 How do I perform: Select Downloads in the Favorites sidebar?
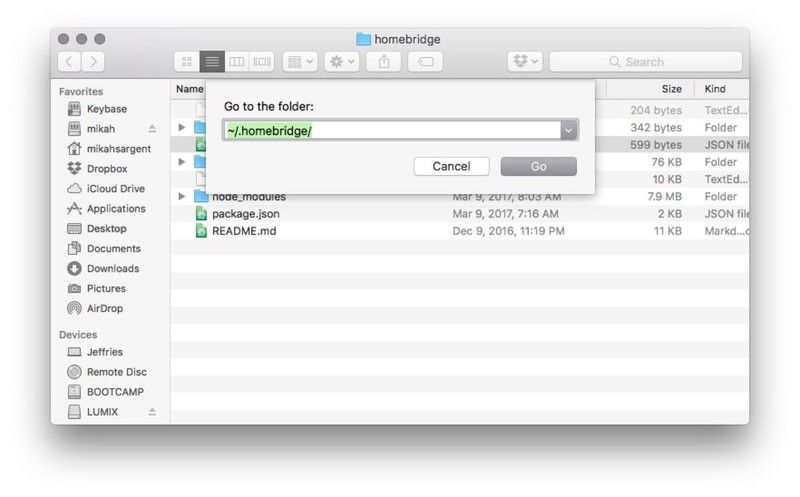[x=112, y=269]
